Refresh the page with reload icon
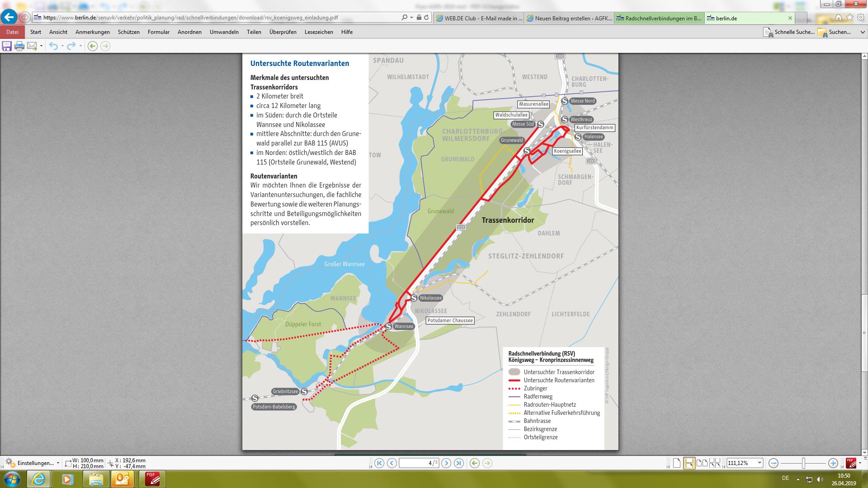868x488 pixels. (x=426, y=18)
